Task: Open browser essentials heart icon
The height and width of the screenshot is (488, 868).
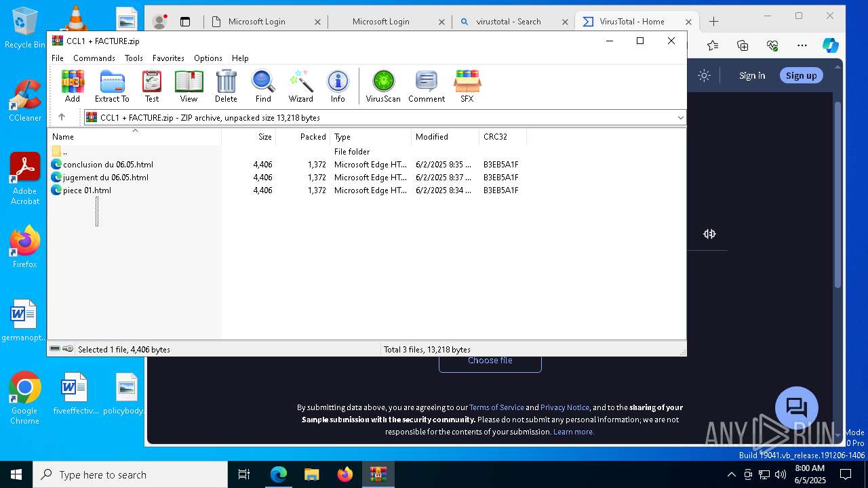Action: (772, 45)
